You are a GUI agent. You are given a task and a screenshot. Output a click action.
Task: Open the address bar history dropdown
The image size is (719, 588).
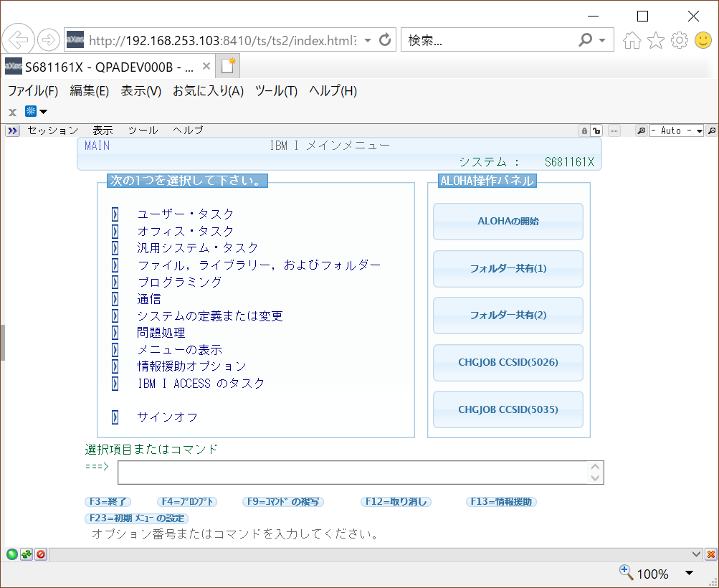click(368, 39)
